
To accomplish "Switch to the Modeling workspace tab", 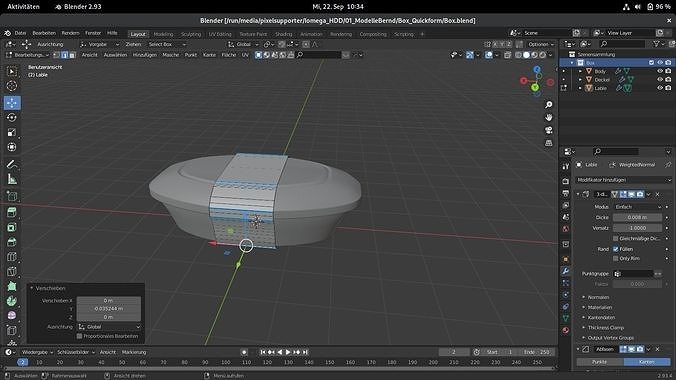I will point(163,34).
